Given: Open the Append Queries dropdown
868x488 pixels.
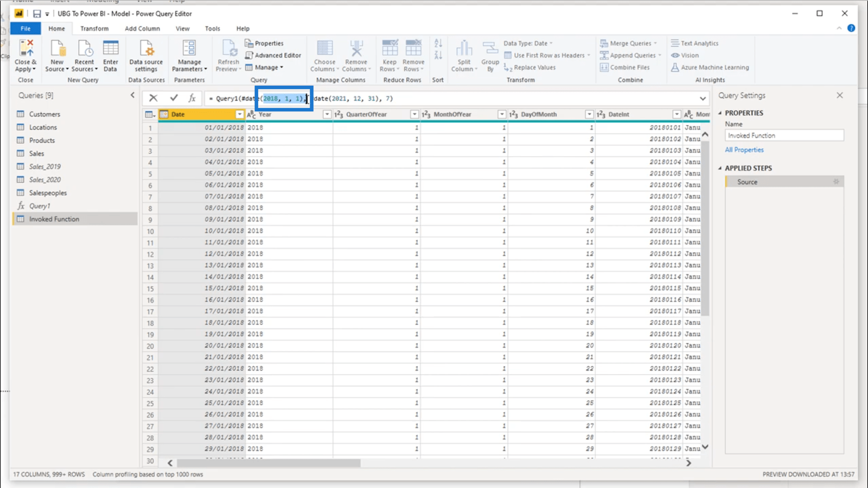Looking at the screenshot, I should (x=630, y=55).
